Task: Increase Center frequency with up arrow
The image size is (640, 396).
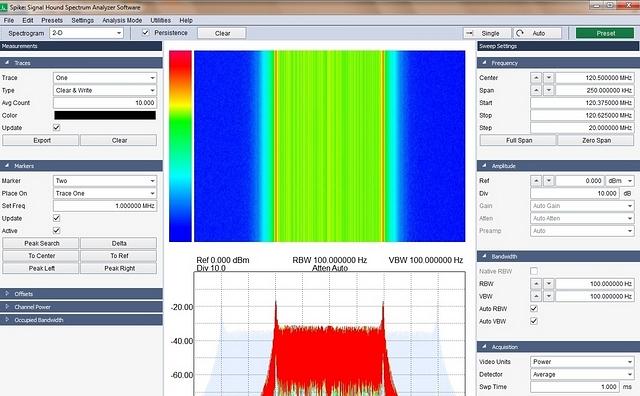Action: coord(536,78)
